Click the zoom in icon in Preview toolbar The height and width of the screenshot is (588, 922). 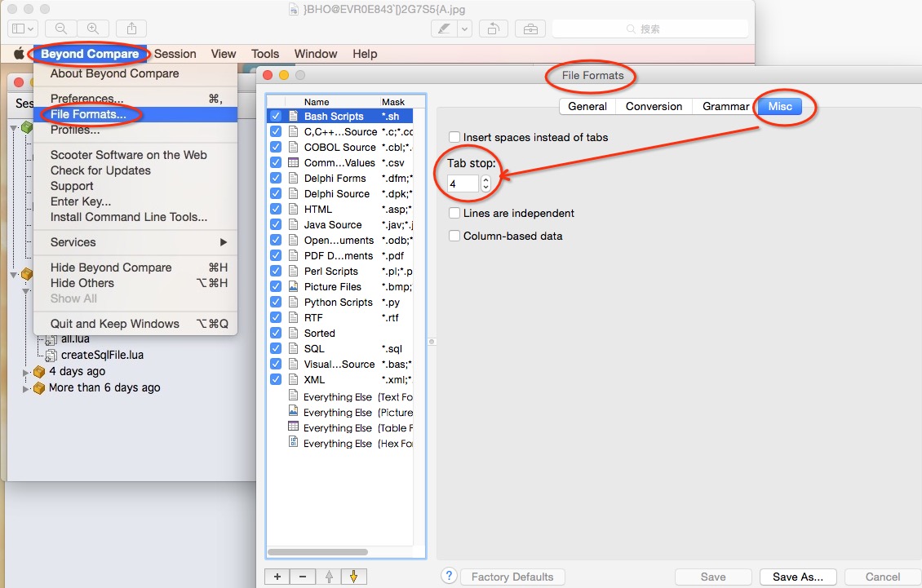point(93,29)
